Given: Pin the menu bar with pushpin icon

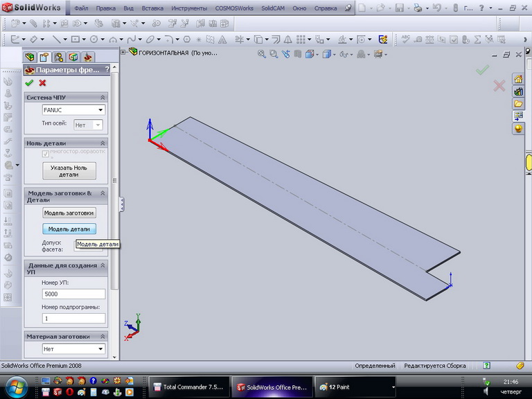Looking at the screenshot, I should [x=348, y=8].
